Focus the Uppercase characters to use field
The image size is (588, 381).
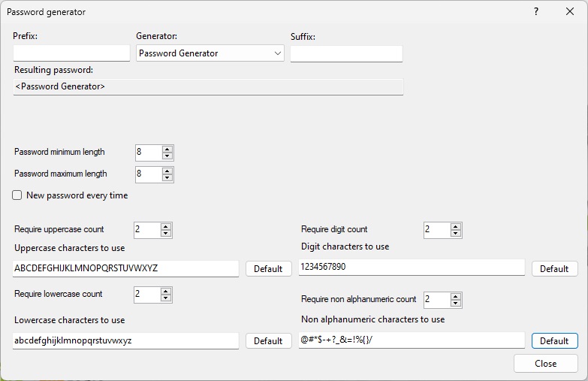[x=125, y=268]
